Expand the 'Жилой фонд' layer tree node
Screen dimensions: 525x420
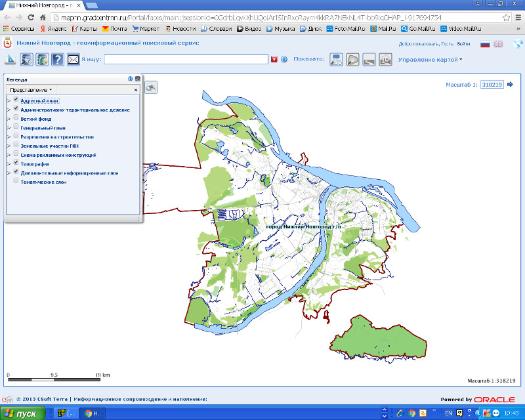coord(9,119)
